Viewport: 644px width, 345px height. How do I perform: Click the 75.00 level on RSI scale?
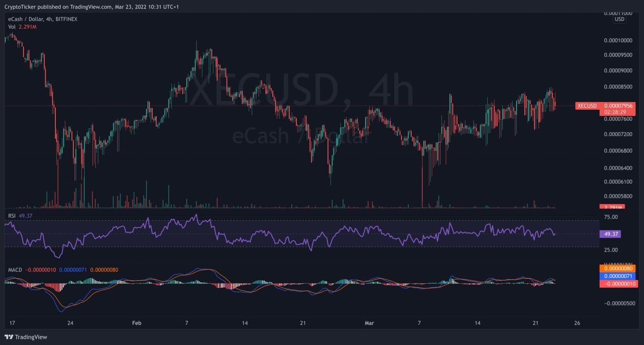(x=611, y=217)
